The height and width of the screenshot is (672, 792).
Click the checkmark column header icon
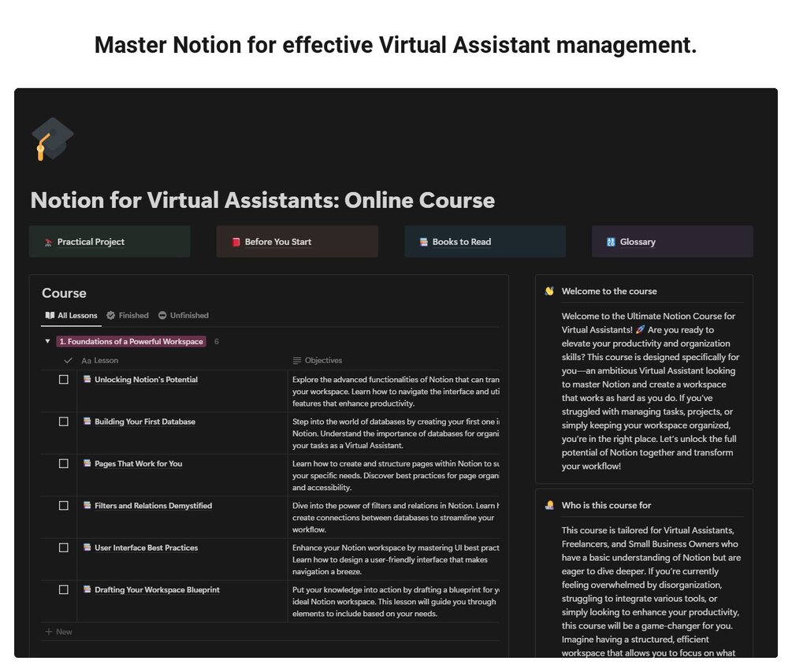[68, 361]
